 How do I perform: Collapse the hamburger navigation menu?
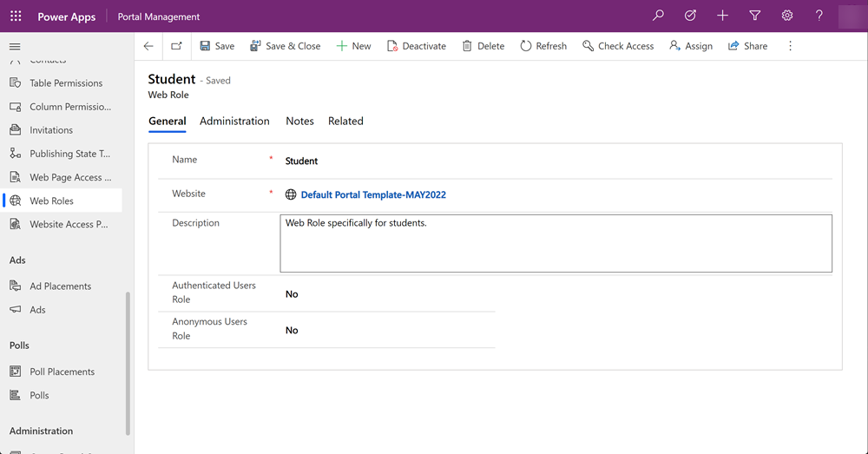pos(15,46)
